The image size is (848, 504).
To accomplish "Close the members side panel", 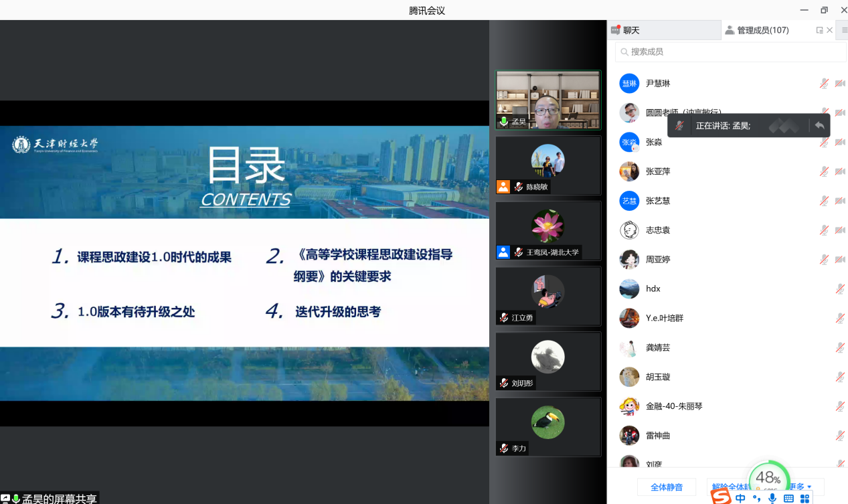I will coord(830,30).
